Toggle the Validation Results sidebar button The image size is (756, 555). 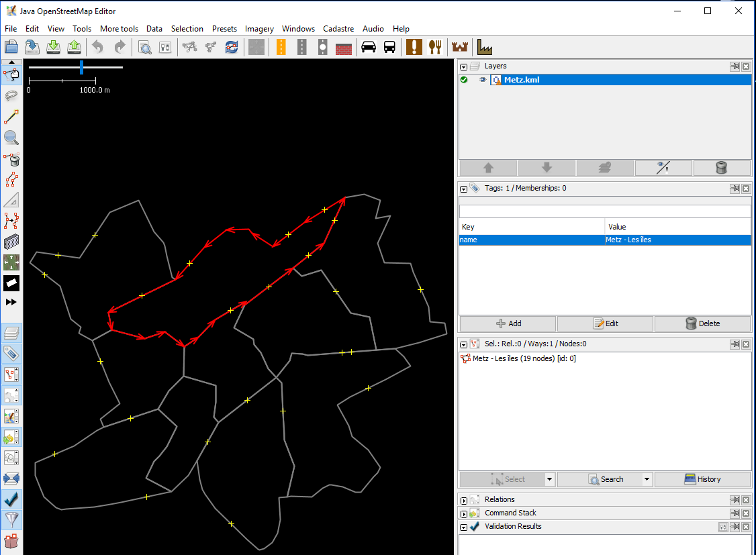coord(11,499)
